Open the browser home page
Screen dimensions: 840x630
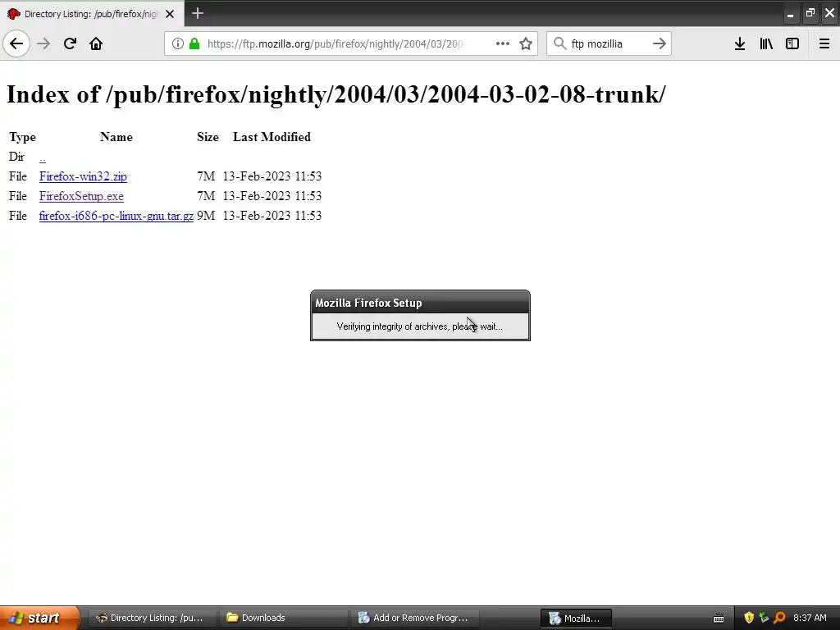[x=96, y=43]
